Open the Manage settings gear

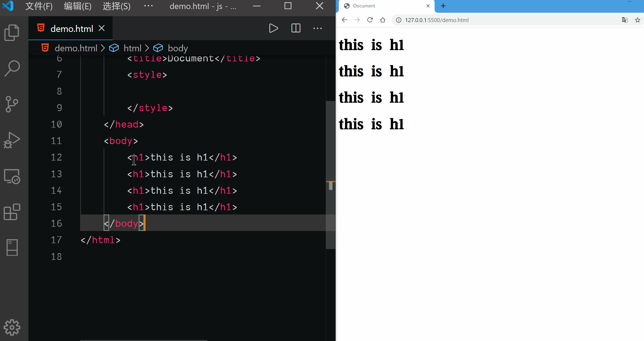click(12, 327)
